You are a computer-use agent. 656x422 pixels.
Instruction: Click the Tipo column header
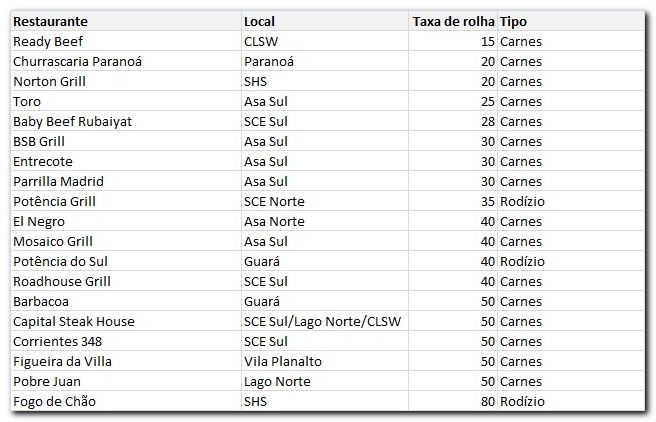[513, 21]
